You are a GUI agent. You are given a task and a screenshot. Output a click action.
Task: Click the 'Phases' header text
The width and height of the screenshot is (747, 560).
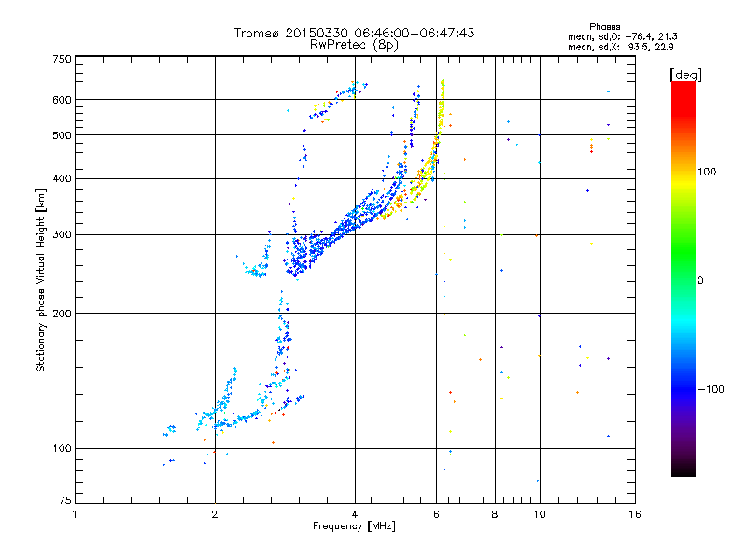pyautogui.click(x=604, y=27)
